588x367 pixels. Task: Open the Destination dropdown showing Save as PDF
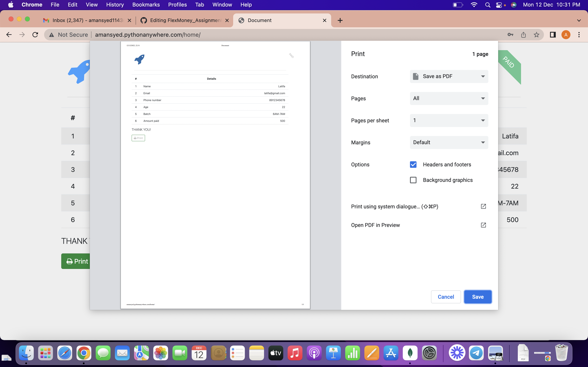click(449, 76)
